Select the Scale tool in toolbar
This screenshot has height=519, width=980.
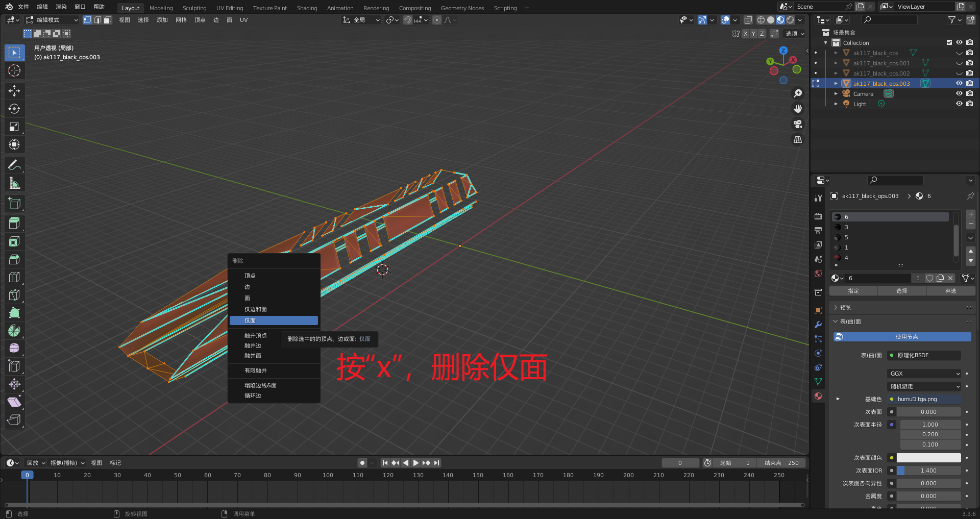click(x=14, y=127)
